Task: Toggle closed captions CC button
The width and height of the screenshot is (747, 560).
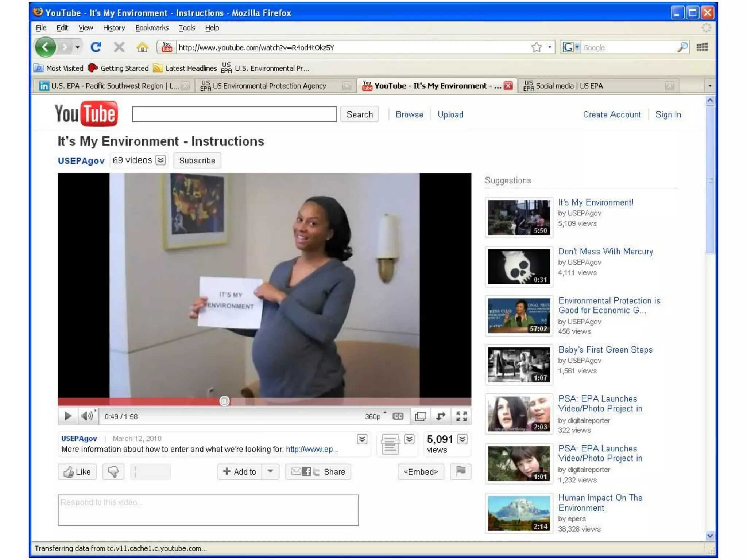Action: 398,416
